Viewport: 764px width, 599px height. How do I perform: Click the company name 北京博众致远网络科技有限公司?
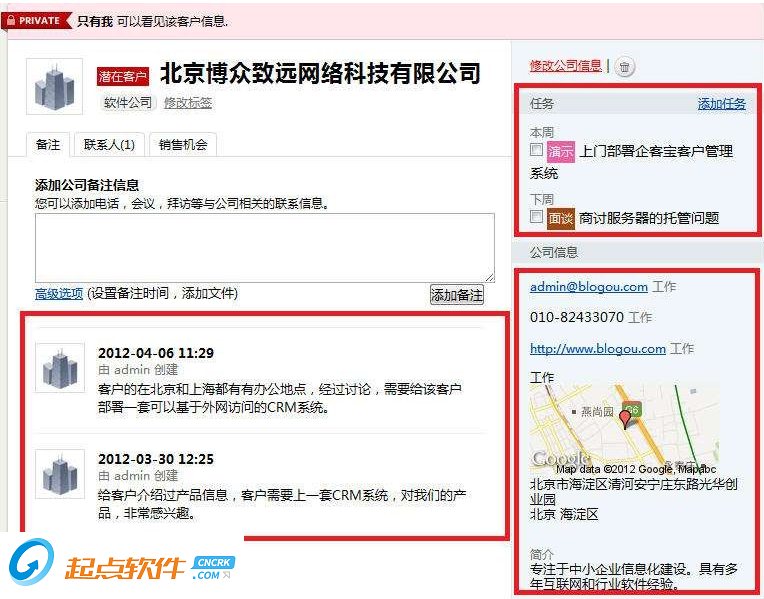(x=320, y=73)
